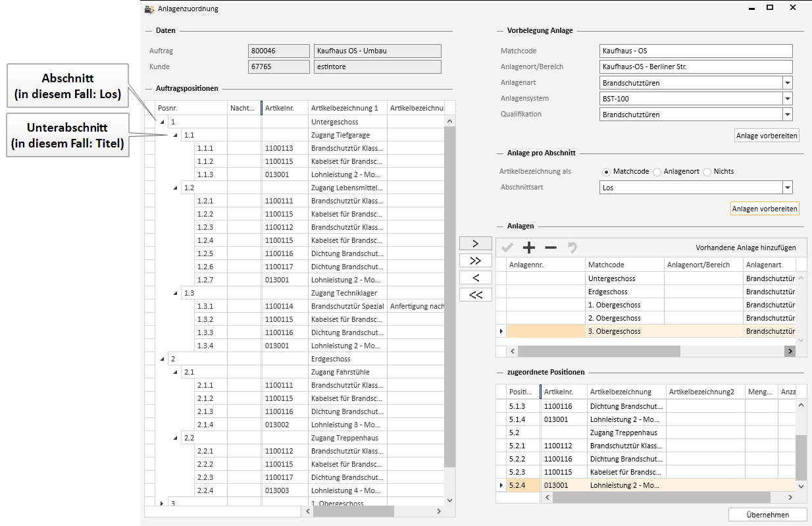The width and height of the screenshot is (812, 526).
Task: Select position row 1.1.1 in tree
Action: click(x=295, y=148)
